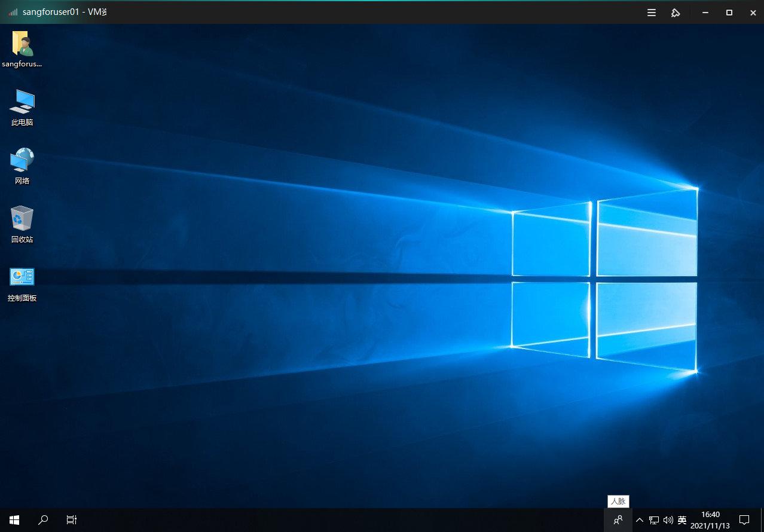Open the volume speaker tray icon
Viewport: 764px width, 532px height.
click(x=668, y=520)
